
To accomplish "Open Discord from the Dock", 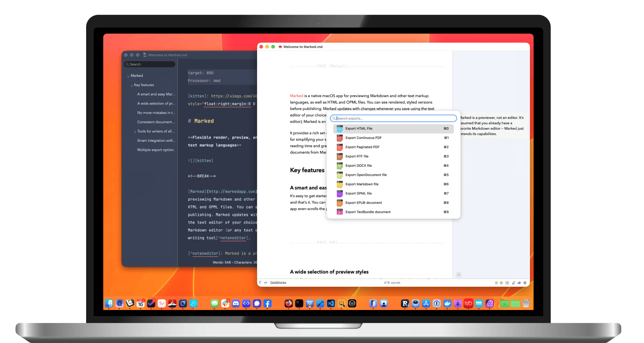I will (x=236, y=304).
